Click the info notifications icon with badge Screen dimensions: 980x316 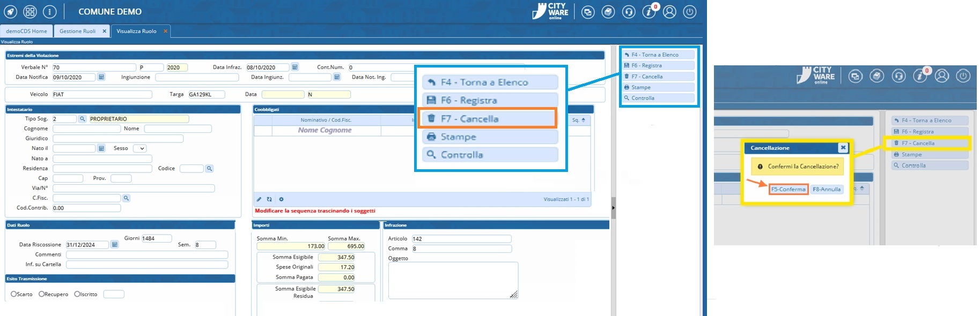coord(649,12)
